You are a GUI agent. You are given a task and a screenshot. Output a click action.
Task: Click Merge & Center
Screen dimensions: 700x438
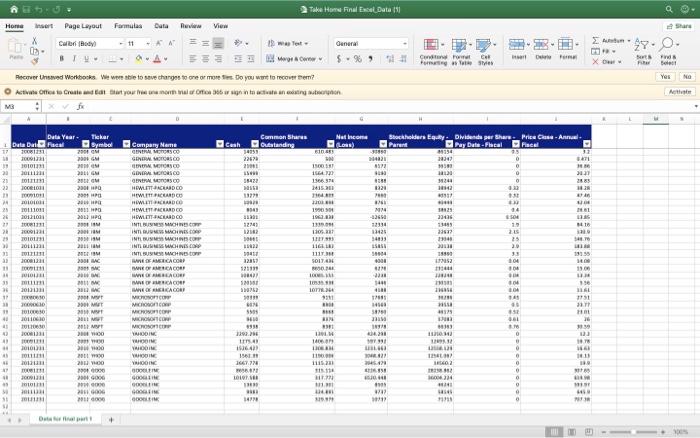(294, 58)
